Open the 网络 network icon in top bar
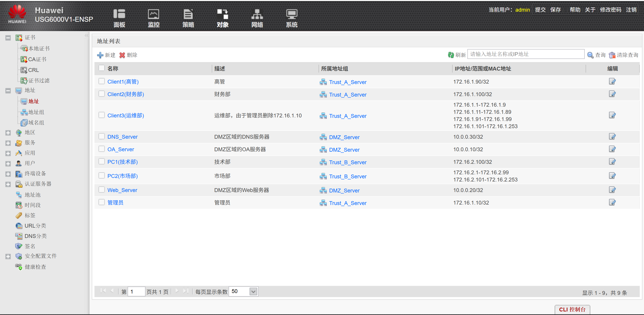The image size is (644, 315). pos(257,15)
